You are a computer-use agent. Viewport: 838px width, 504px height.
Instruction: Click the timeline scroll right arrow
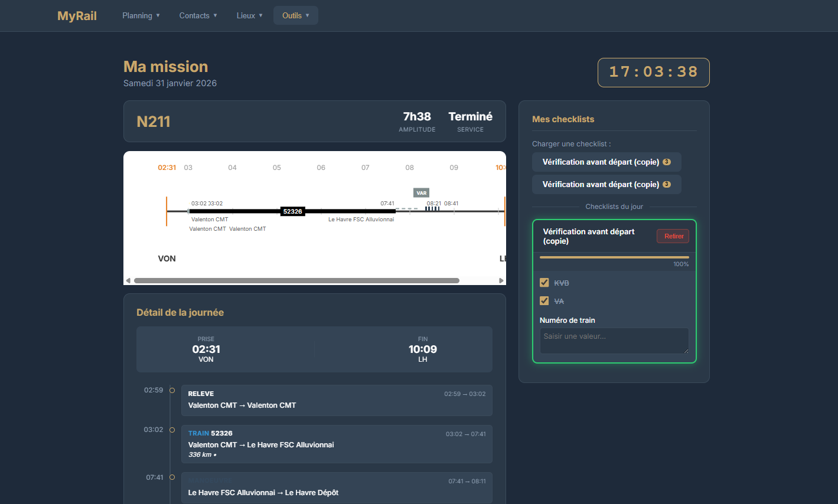click(x=501, y=281)
